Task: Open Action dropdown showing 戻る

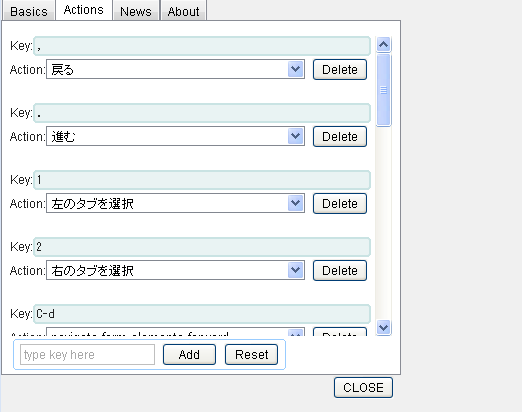Action: coord(175,70)
